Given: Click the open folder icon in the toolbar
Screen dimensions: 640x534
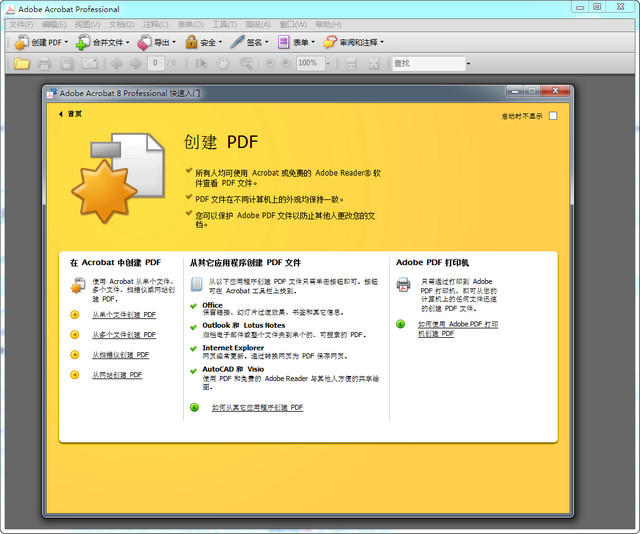Looking at the screenshot, I should click(x=21, y=64).
